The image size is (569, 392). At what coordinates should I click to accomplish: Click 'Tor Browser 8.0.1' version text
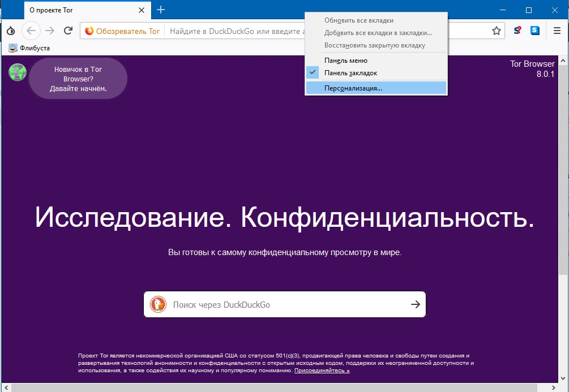[x=532, y=69]
